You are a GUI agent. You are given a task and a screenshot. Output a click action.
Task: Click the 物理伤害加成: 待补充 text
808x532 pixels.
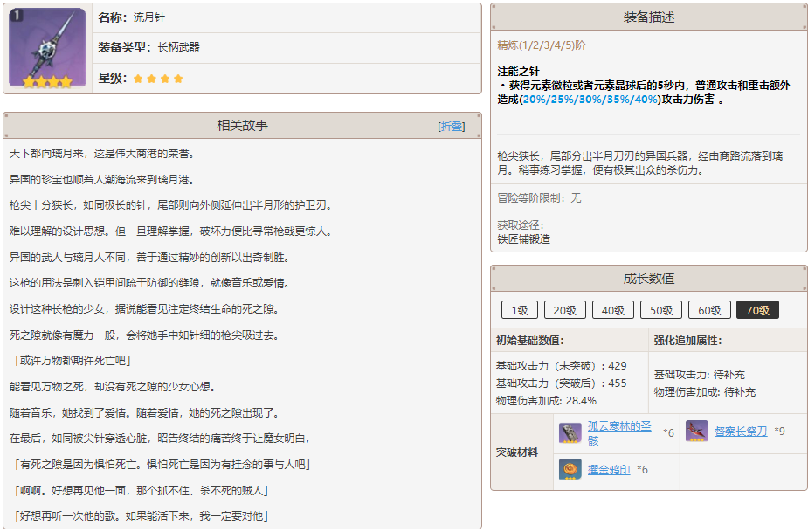coord(705,392)
